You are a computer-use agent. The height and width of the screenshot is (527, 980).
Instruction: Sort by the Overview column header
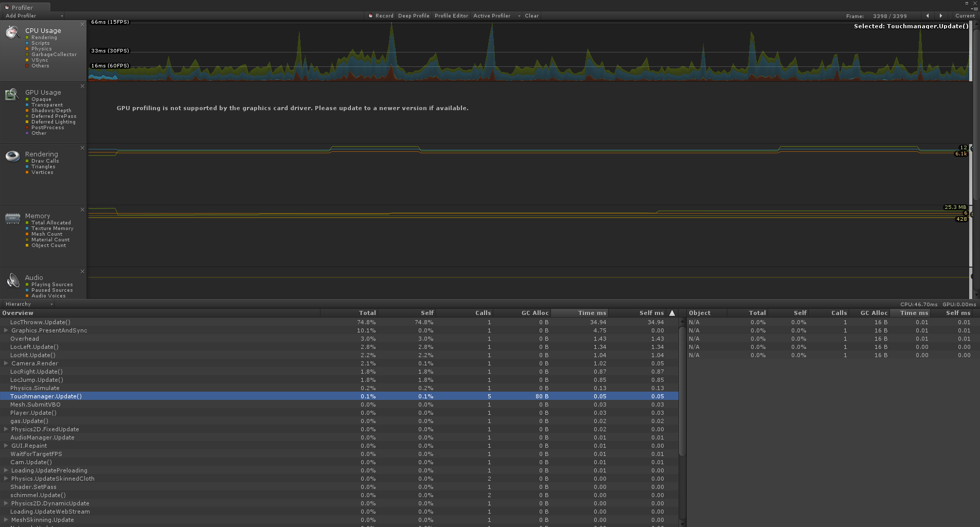click(160, 313)
